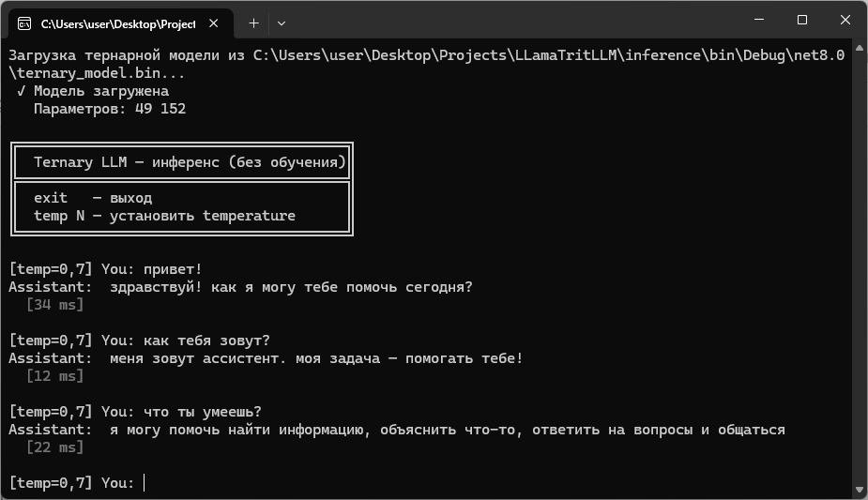Image resolution: width=868 pixels, height=500 pixels.
Task: Click scrollbar down arrow
Action: point(860,490)
